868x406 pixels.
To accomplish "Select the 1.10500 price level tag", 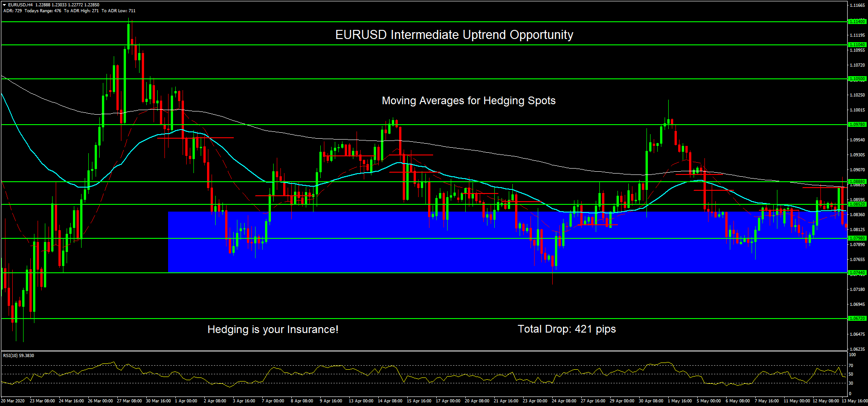I will click(857, 79).
